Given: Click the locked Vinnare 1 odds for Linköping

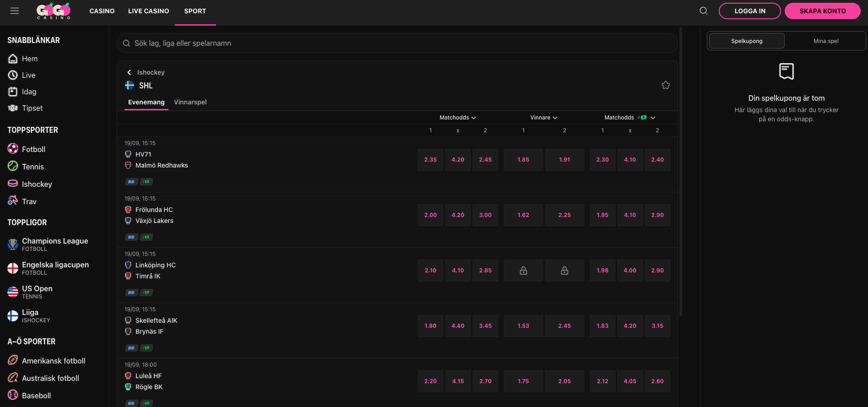Looking at the screenshot, I should pos(523,271).
